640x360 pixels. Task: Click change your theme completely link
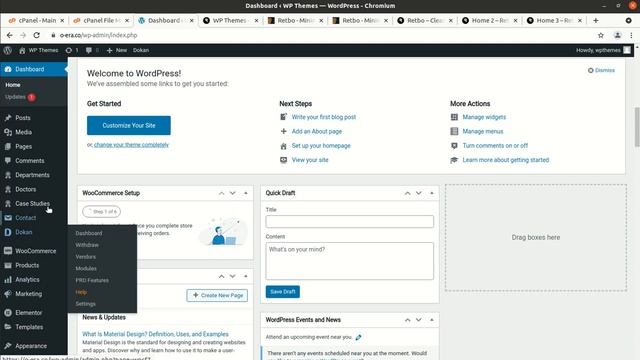(x=131, y=145)
